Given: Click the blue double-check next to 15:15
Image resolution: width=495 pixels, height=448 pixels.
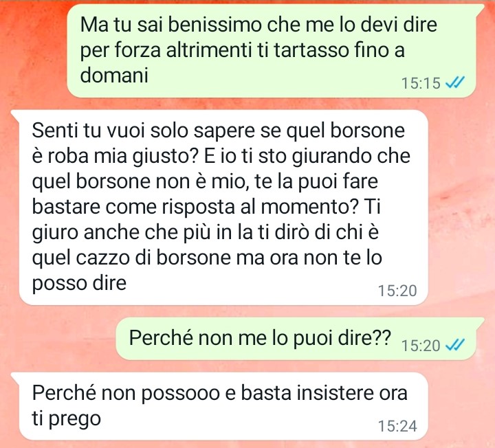Looking at the screenshot, I should 454,82.
